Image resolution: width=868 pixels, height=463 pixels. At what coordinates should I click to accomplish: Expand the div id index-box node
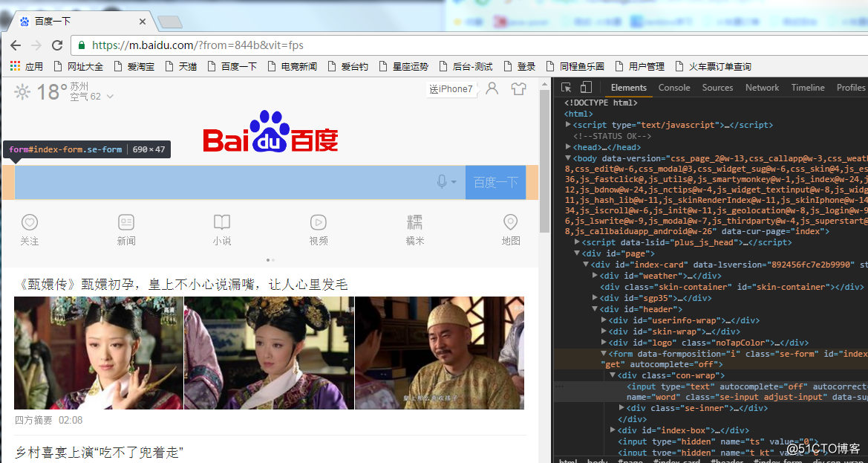coord(613,430)
